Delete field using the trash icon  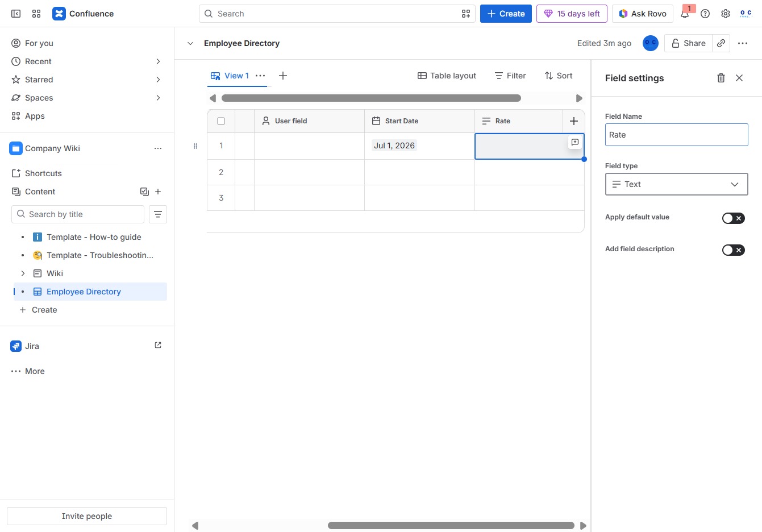[721, 78]
